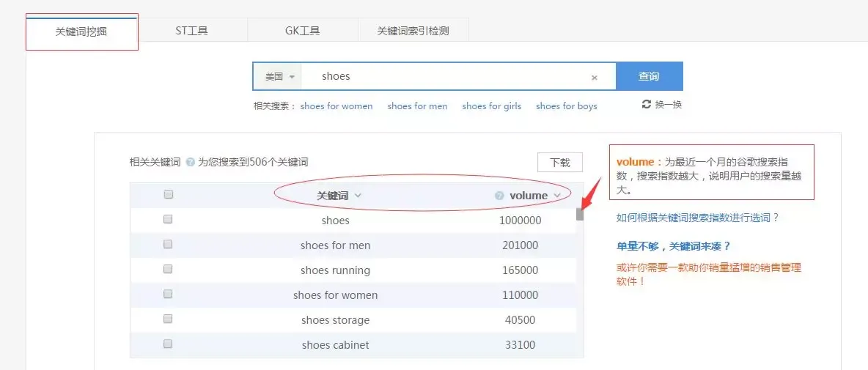Open the 美国 country dropdown

click(x=278, y=76)
